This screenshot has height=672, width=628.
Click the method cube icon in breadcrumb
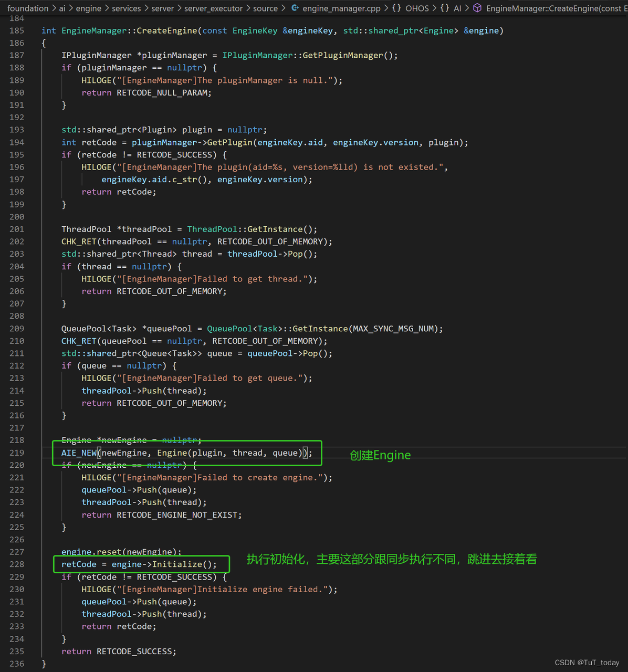(x=477, y=8)
